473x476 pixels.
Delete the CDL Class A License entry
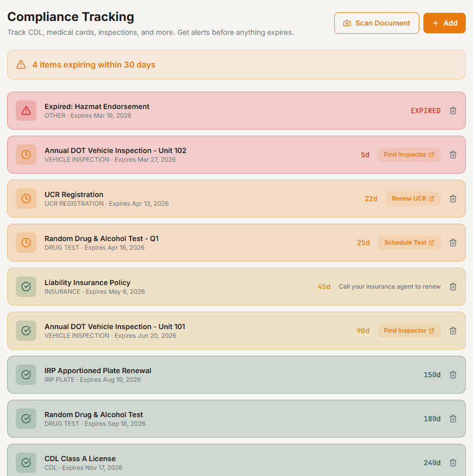pos(453,462)
